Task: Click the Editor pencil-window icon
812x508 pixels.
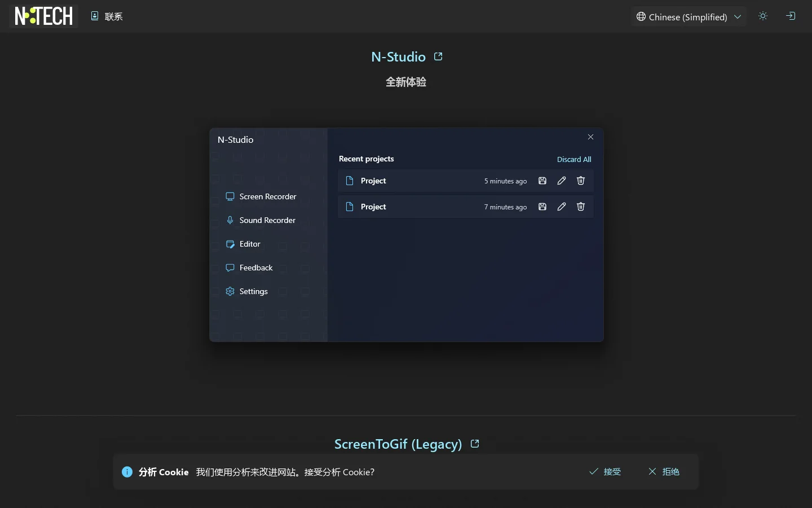Action: point(230,244)
